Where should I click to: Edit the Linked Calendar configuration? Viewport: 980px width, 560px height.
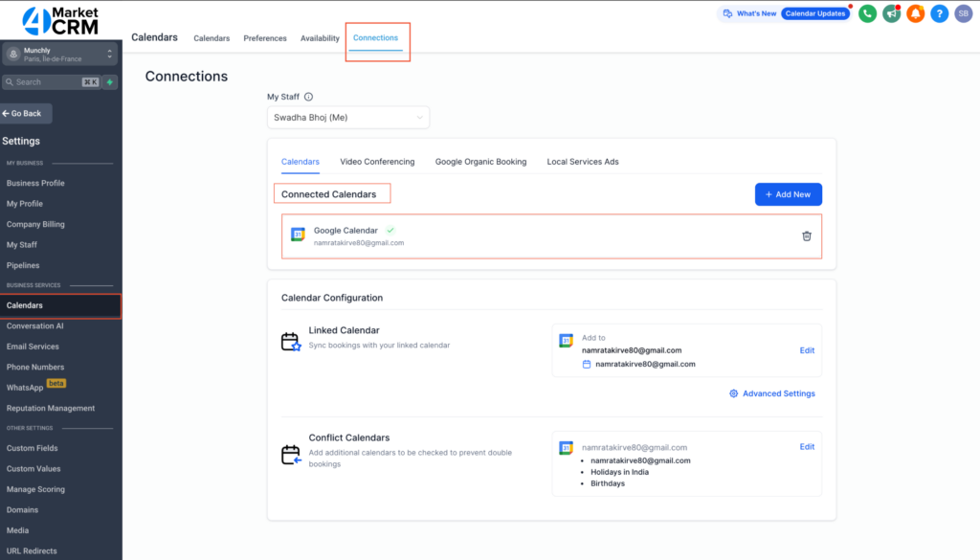[807, 350]
